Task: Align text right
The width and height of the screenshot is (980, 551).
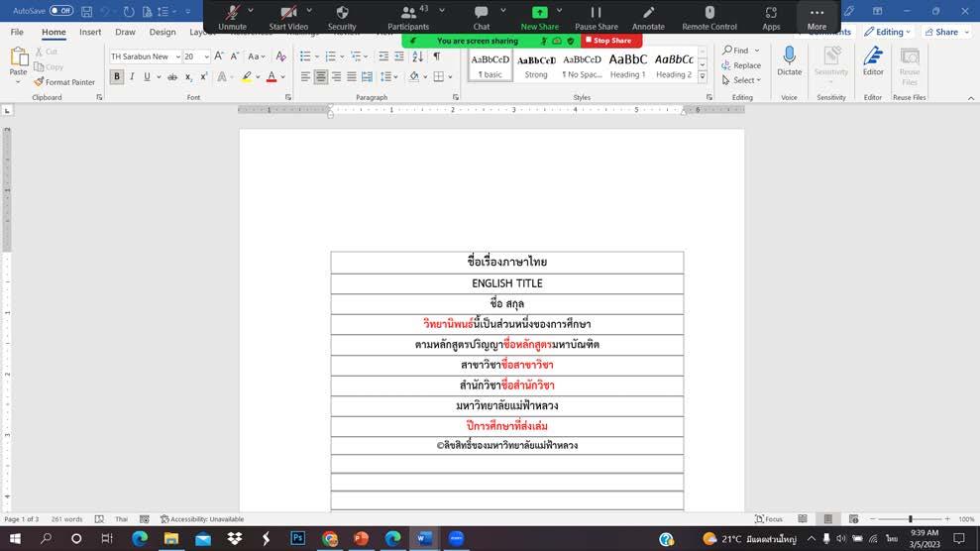Action: pos(336,77)
